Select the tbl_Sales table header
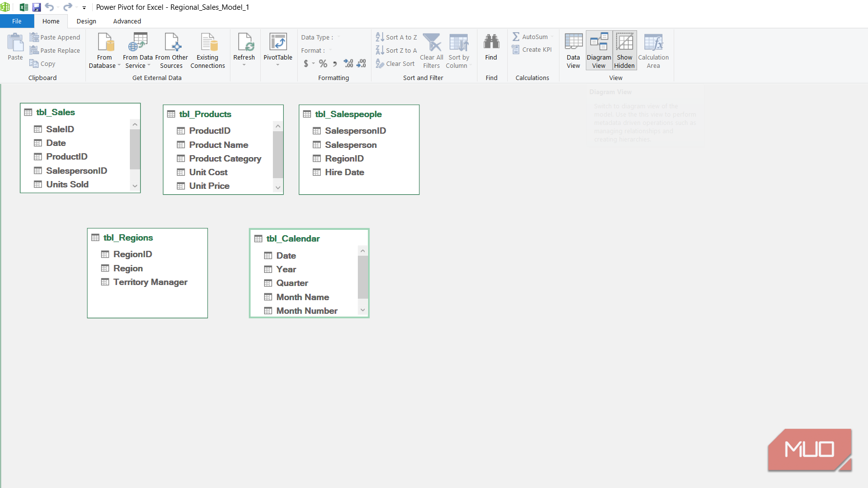This screenshot has height=488, width=868. [x=81, y=112]
